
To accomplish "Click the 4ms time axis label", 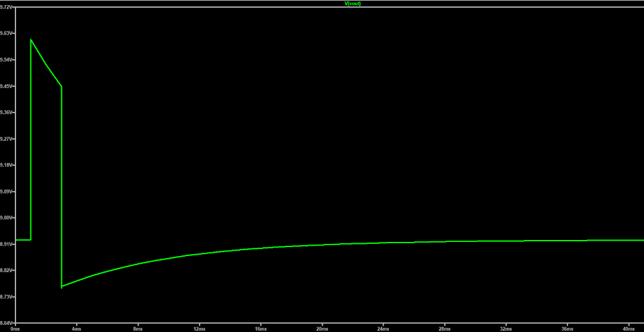I will [76, 328].
